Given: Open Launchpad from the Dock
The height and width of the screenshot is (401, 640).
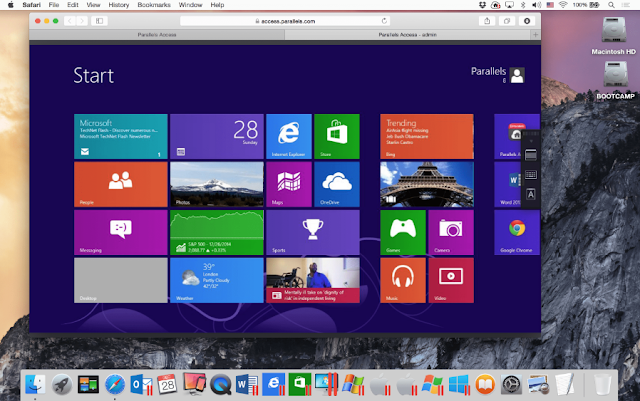Looking at the screenshot, I should [62, 384].
